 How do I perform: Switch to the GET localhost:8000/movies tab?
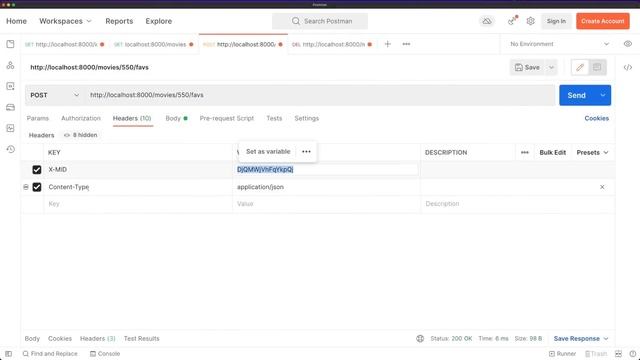tap(153, 44)
